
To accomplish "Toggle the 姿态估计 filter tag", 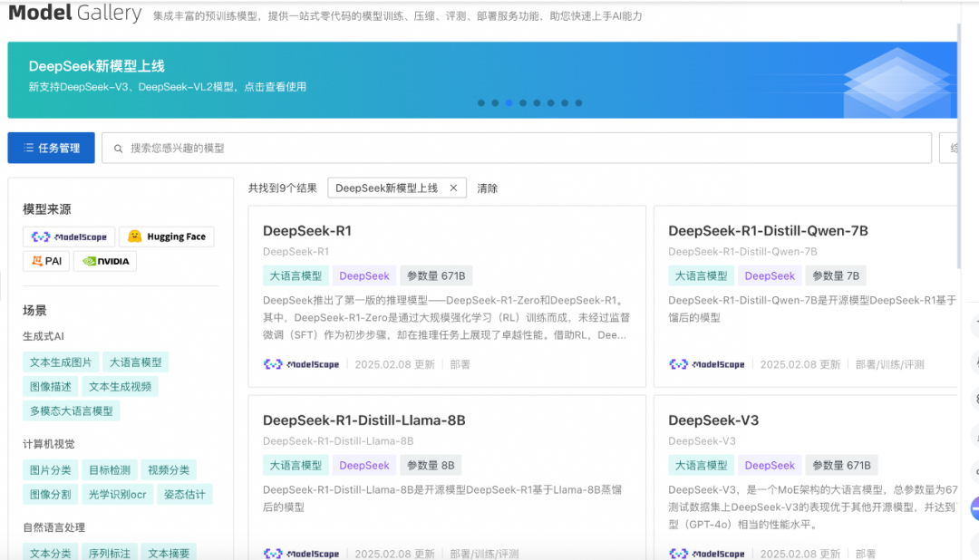I will tap(185, 495).
